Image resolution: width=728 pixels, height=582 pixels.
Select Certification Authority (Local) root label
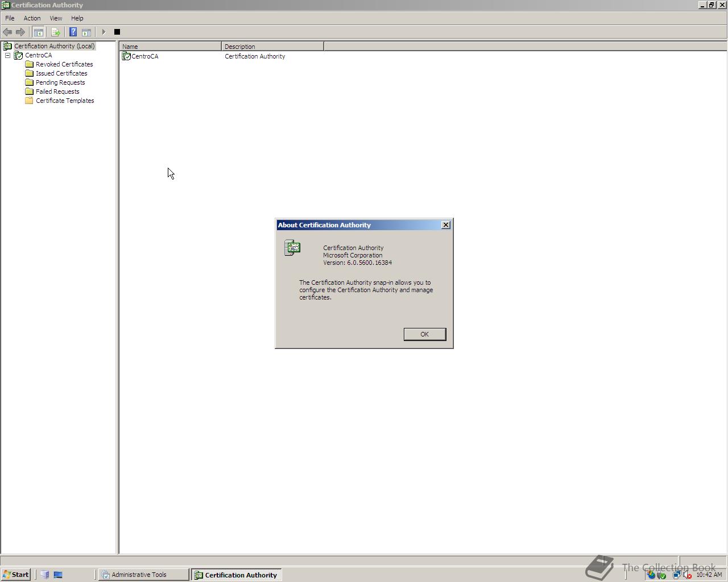(x=55, y=46)
